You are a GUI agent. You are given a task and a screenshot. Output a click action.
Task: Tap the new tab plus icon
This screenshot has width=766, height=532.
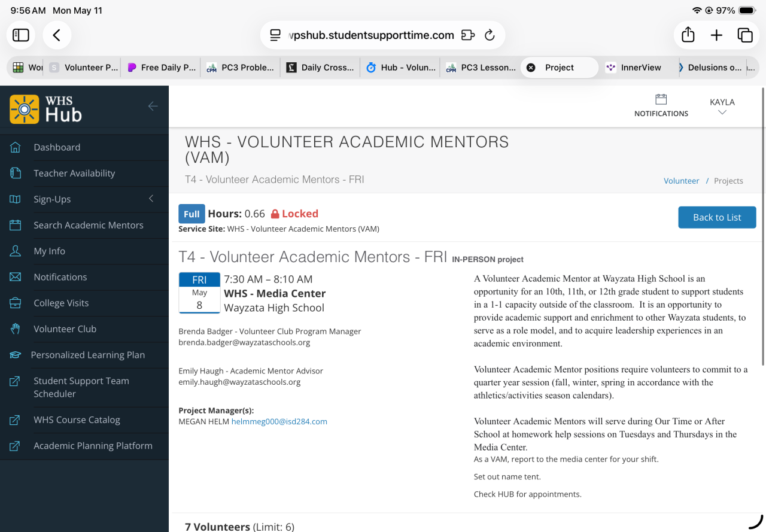pos(716,35)
